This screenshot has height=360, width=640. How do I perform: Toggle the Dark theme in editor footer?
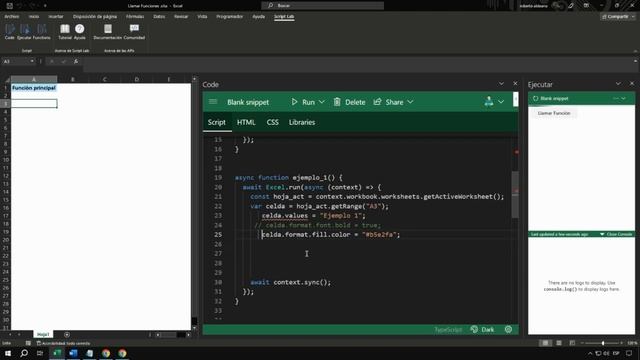[x=482, y=329]
